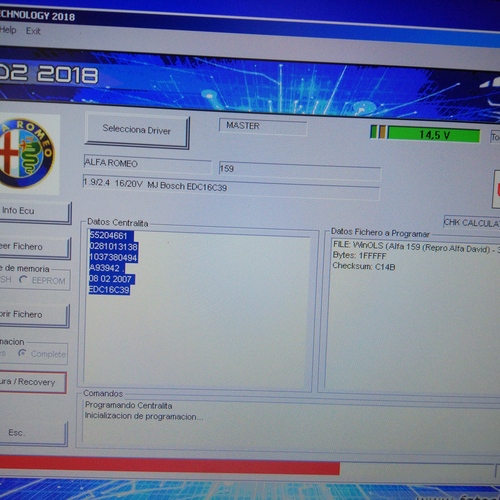Click the Abrir Fichero button

coord(34,315)
